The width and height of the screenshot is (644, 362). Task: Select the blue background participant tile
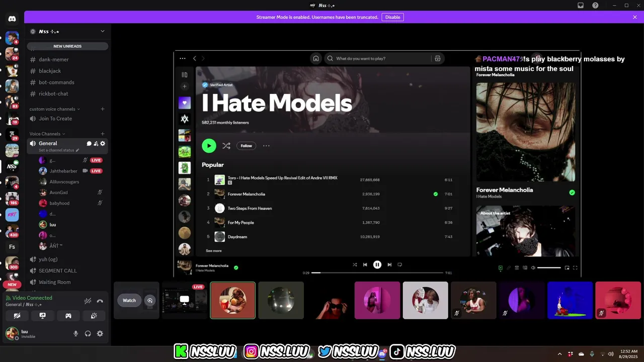point(570,300)
